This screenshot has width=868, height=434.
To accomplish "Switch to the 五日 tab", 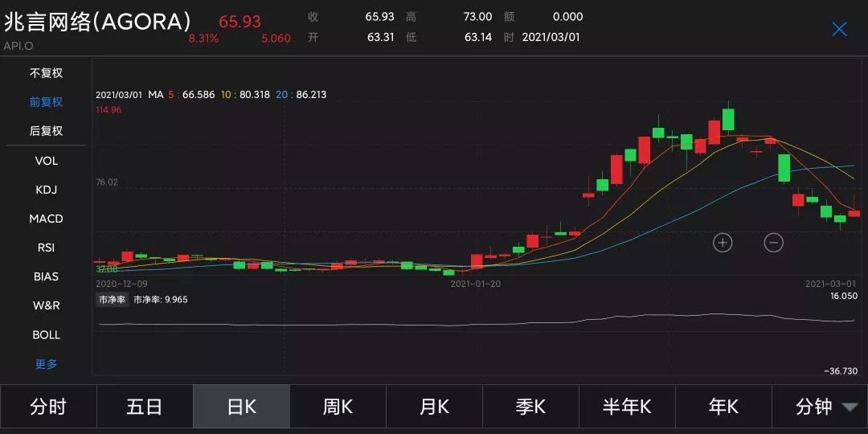I will (x=145, y=407).
